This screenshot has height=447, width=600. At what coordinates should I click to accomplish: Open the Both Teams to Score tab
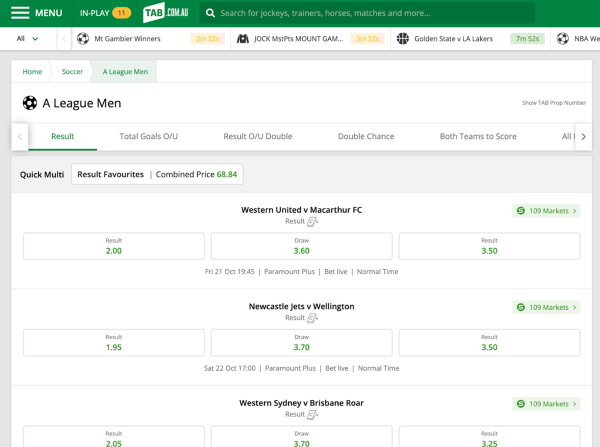tap(478, 136)
